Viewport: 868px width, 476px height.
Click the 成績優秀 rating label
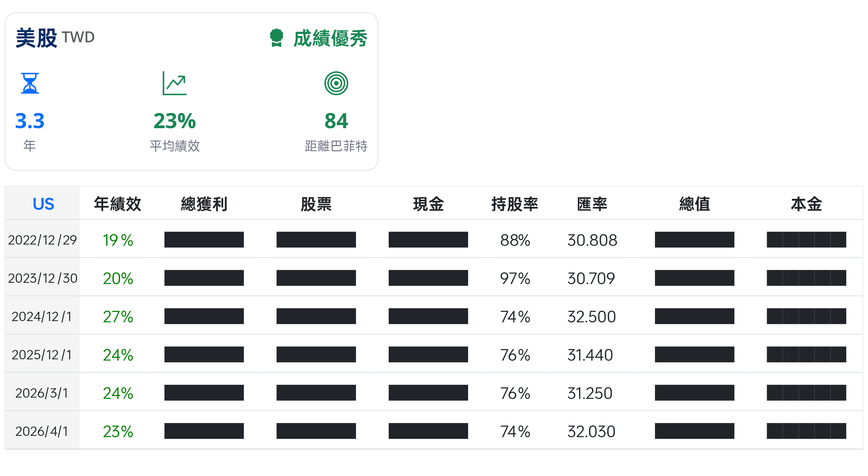tap(330, 38)
